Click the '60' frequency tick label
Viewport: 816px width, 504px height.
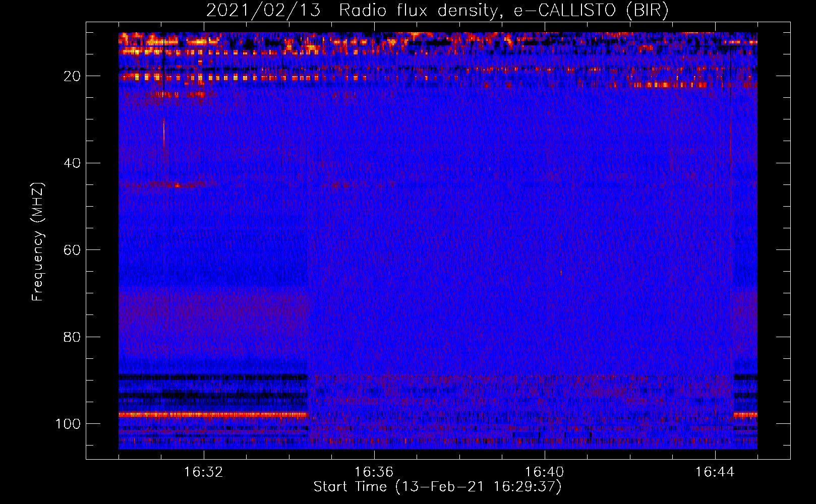click(72, 250)
